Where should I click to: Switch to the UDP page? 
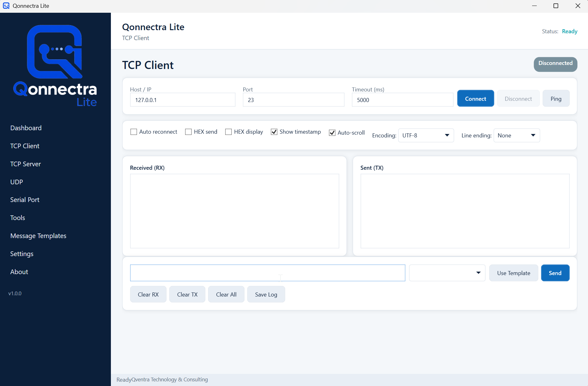point(16,182)
